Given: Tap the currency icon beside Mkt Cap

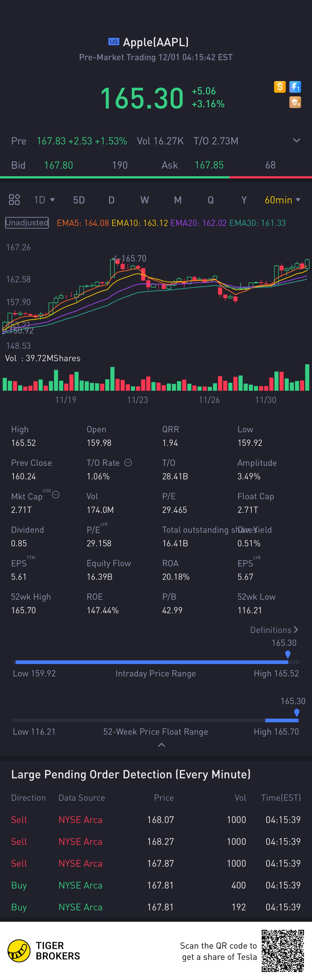Looking at the screenshot, I should coord(56,495).
